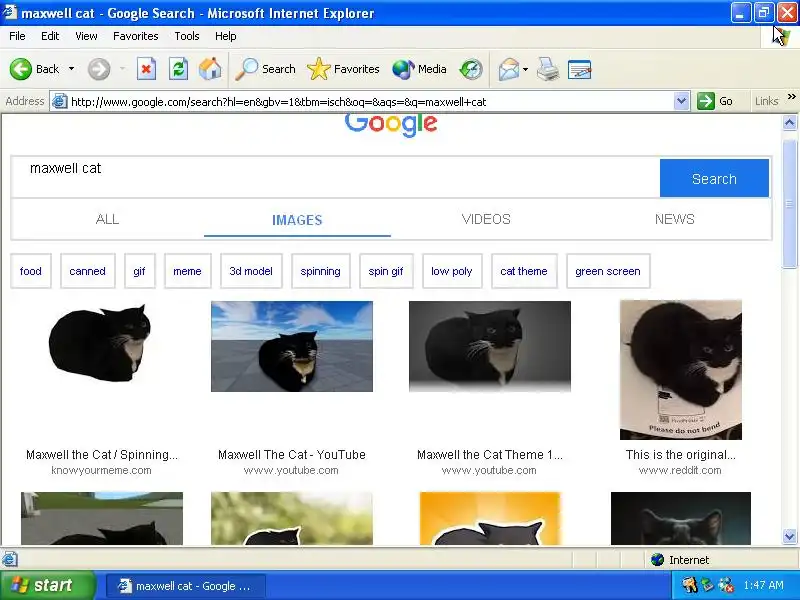
Task: Click the vertical scrollbar down arrow
Action: [x=789, y=536]
